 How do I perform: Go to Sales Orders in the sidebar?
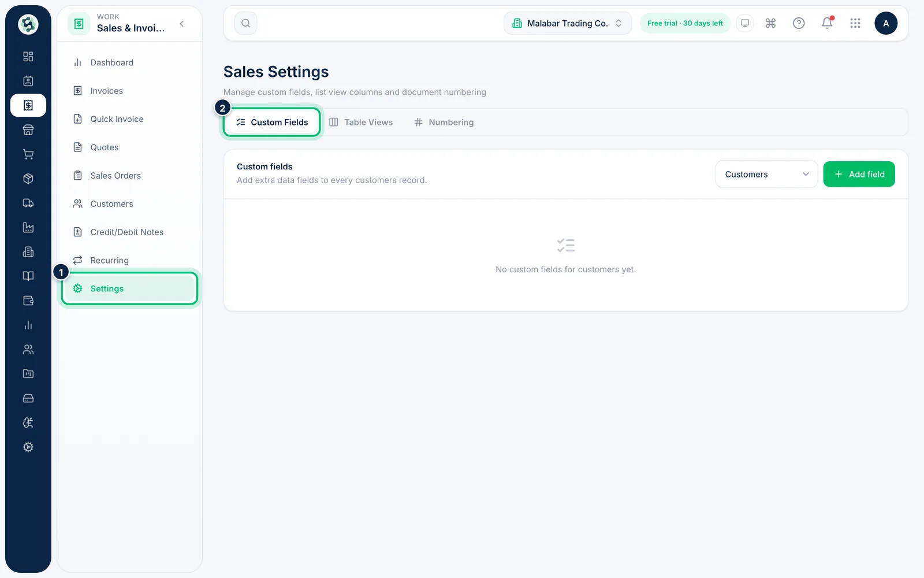click(x=130, y=176)
